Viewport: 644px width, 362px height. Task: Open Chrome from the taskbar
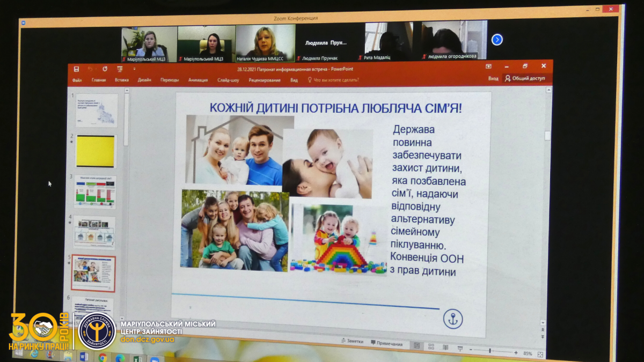pyautogui.click(x=103, y=357)
